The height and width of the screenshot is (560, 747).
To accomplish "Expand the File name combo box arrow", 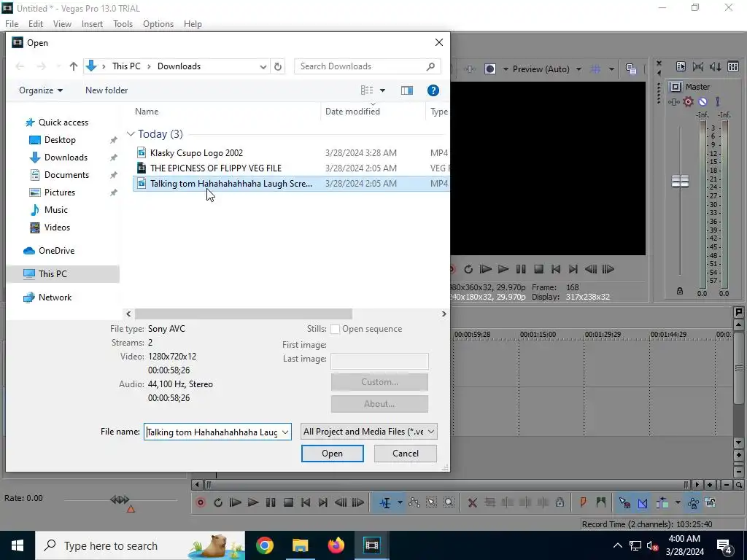I will click(x=285, y=432).
